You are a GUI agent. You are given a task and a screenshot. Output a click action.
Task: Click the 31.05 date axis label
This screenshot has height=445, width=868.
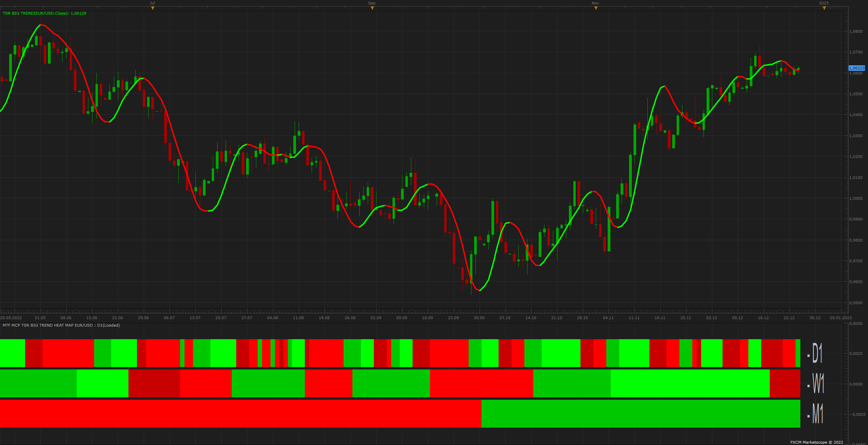(40, 318)
